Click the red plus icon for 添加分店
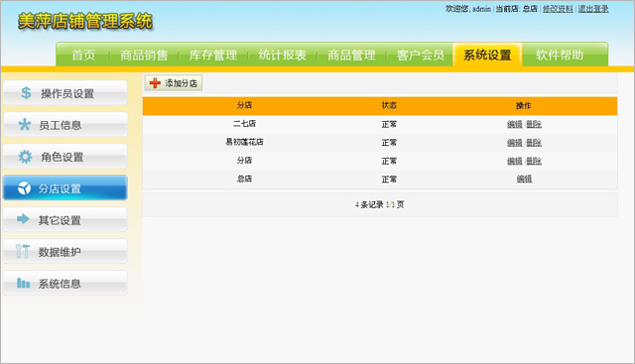Screen dimensions: 635x364 coord(155,83)
